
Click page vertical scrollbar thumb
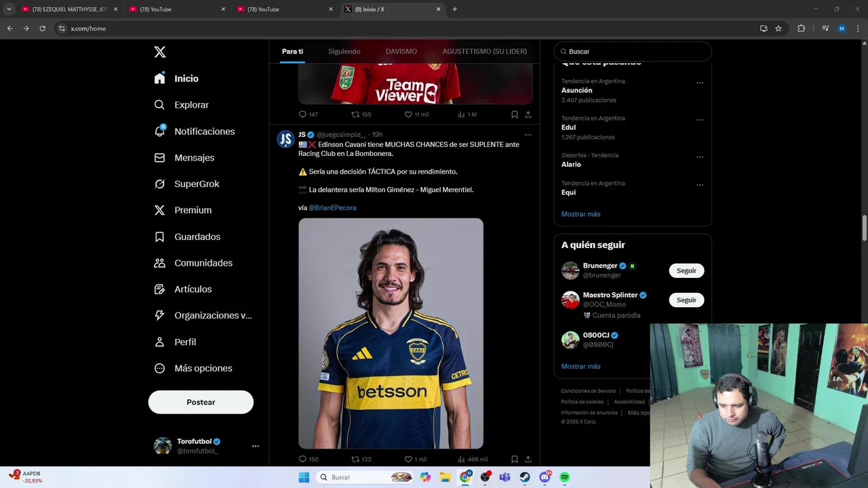864,228
